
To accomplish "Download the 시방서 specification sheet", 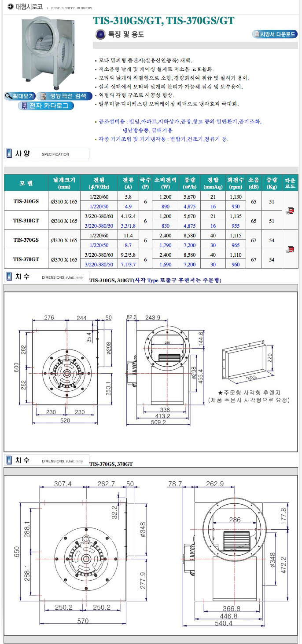I will (x=275, y=34).
